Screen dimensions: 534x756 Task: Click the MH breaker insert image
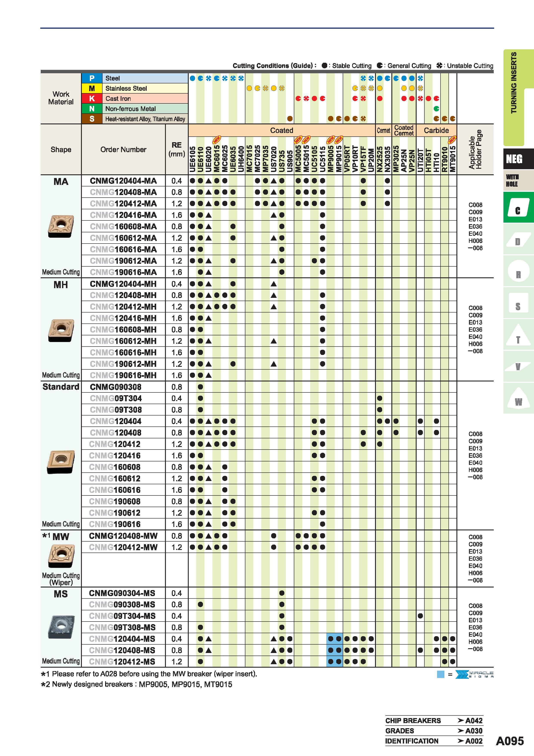[x=61, y=330]
